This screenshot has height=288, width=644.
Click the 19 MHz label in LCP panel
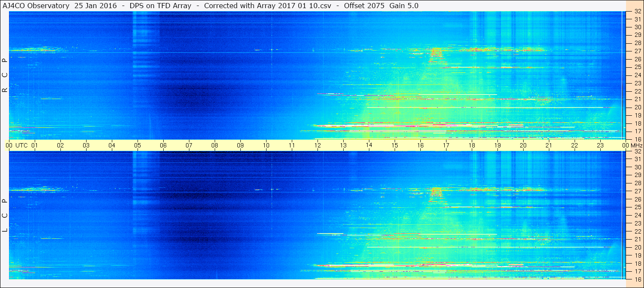click(637, 255)
